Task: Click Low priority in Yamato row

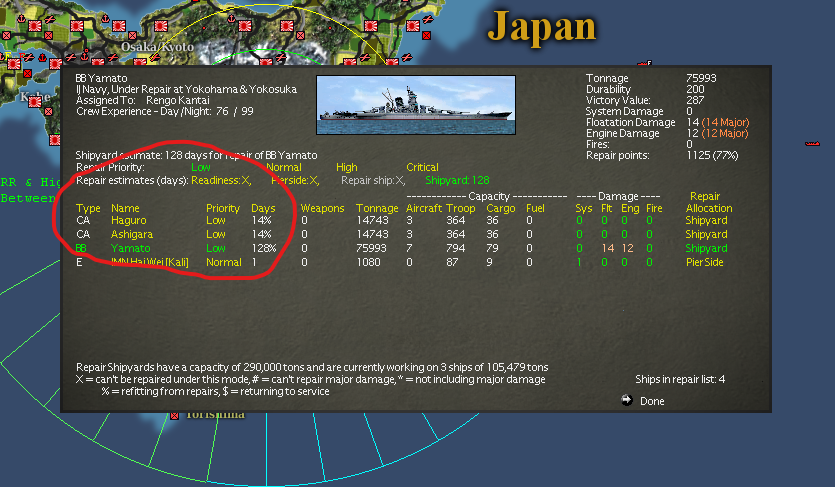Action: [216, 248]
